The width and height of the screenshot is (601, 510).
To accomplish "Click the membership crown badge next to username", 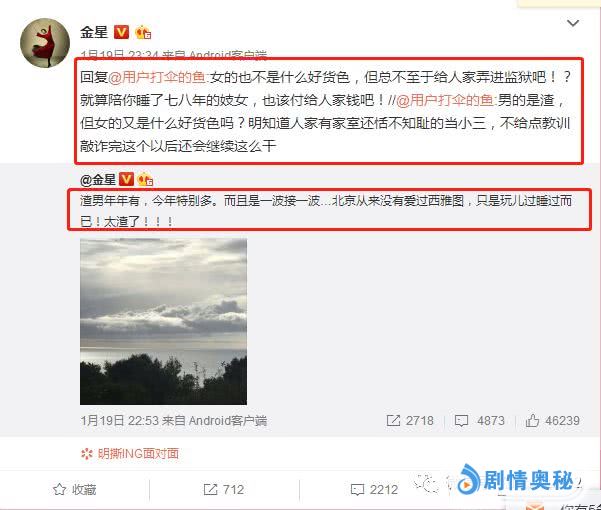I will click(x=143, y=32).
